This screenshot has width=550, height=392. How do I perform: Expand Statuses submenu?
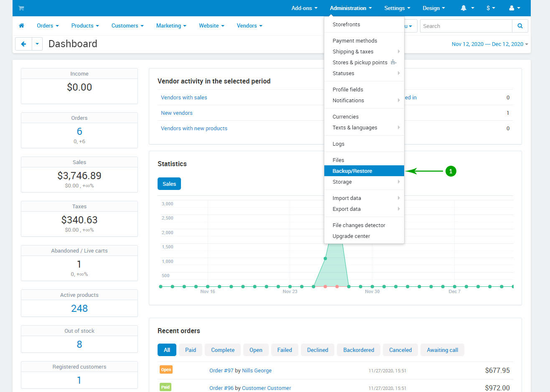click(x=364, y=73)
